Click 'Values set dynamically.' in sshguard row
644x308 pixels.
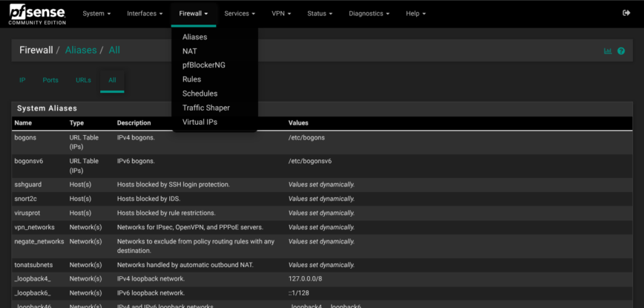pyautogui.click(x=321, y=185)
